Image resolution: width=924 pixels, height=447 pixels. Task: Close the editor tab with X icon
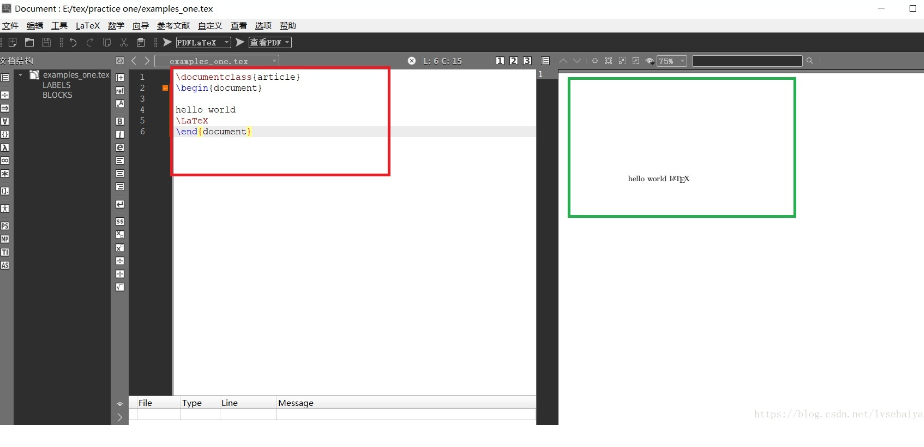click(411, 61)
